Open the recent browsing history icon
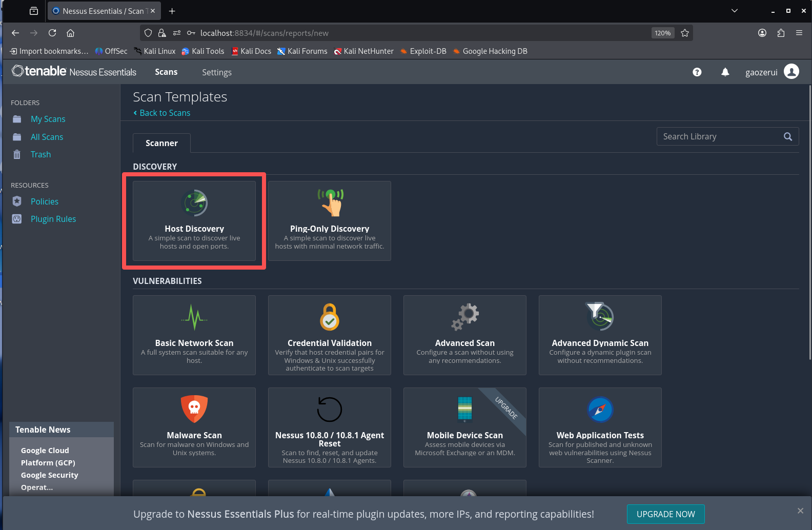This screenshot has height=530, width=812. (34, 11)
